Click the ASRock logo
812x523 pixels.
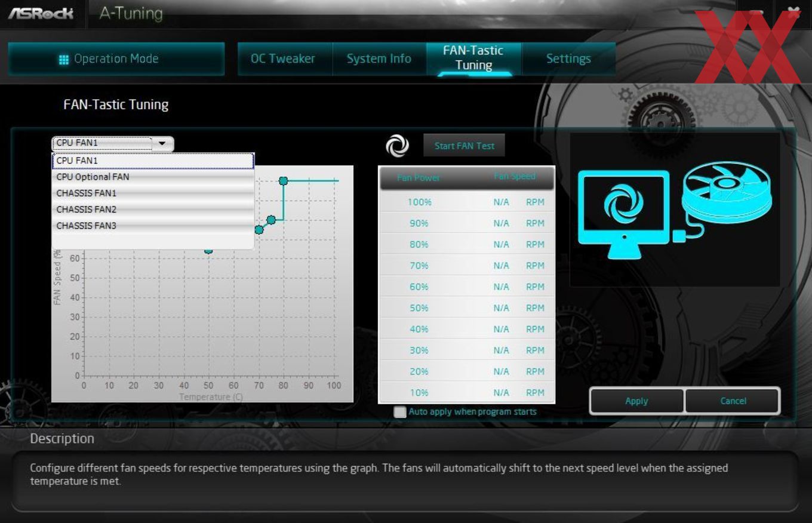click(x=41, y=13)
